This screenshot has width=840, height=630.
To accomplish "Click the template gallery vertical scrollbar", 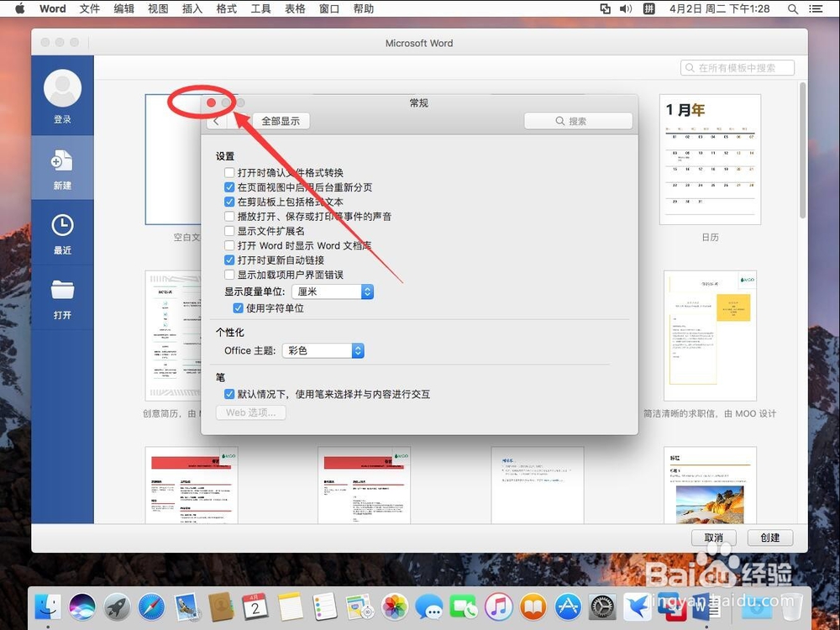I will pyautogui.click(x=802, y=150).
